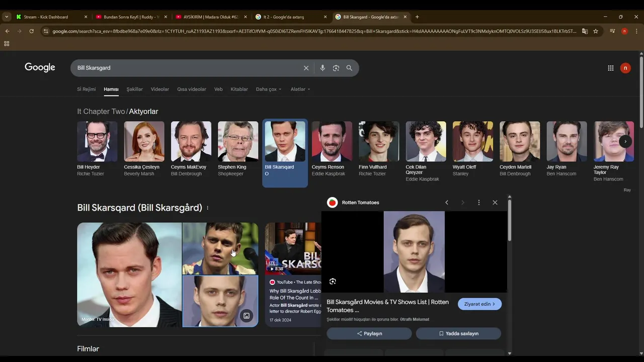Bookmark this page with the star icon
The width and height of the screenshot is (644, 362).
point(596,31)
